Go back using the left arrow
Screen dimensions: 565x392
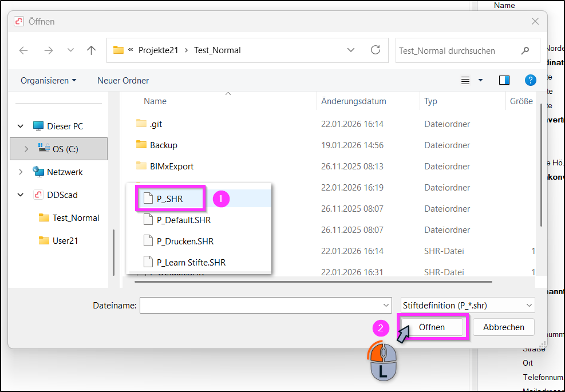23,50
